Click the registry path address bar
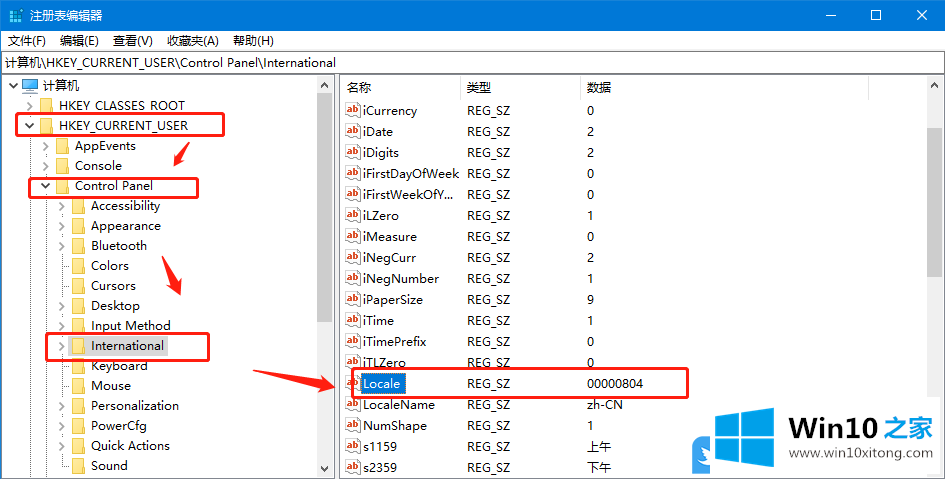This screenshot has width=945, height=479. pos(472,63)
